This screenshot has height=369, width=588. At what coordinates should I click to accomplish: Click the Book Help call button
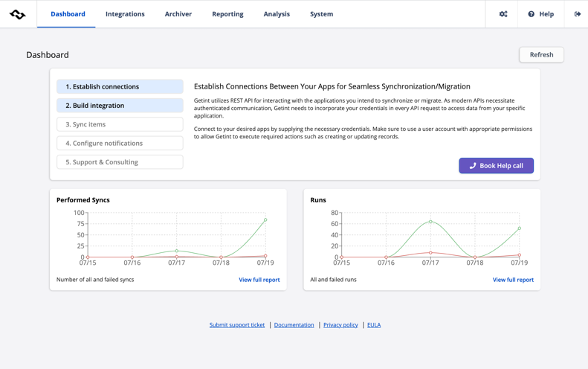pyautogui.click(x=496, y=166)
